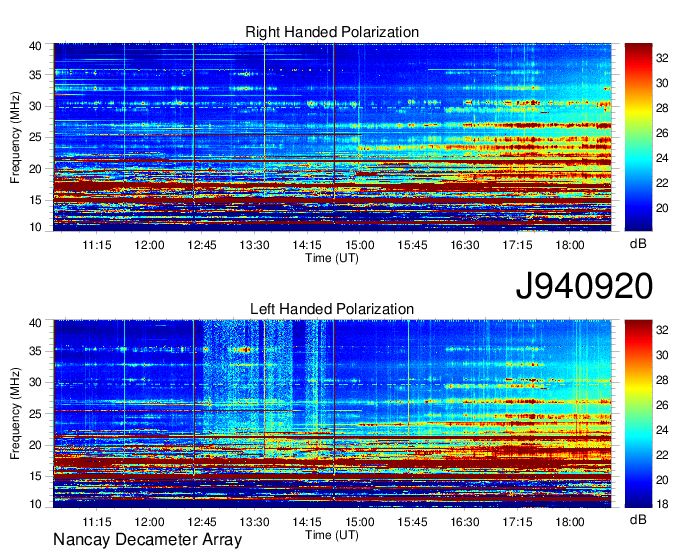The height and width of the screenshot is (552, 680).
Task: Click 11:15 time tick on Right Handed plot
Action: [x=97, y=245]
